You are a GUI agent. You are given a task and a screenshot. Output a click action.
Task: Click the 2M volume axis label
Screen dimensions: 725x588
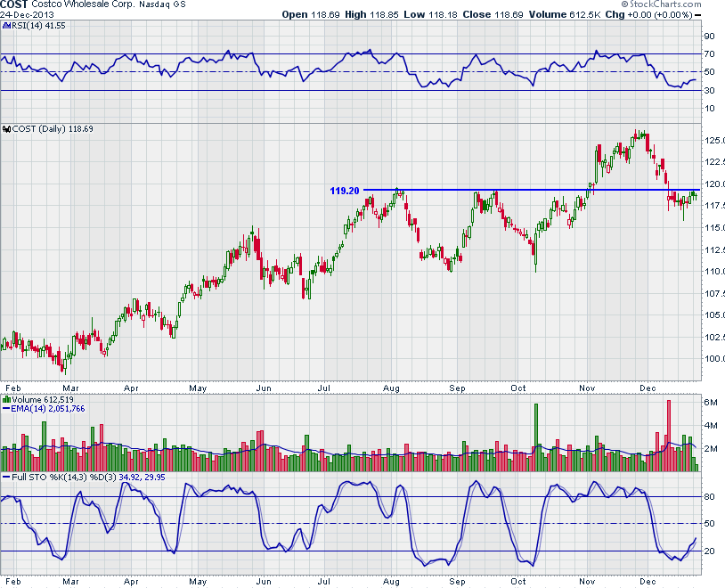coord(711,449)
